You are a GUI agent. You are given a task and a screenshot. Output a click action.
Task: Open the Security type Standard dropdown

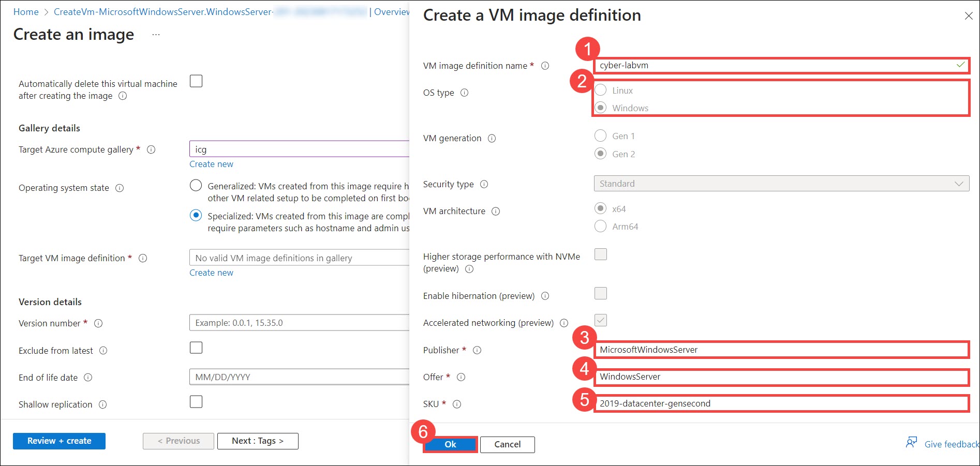[x=781, y=184]
